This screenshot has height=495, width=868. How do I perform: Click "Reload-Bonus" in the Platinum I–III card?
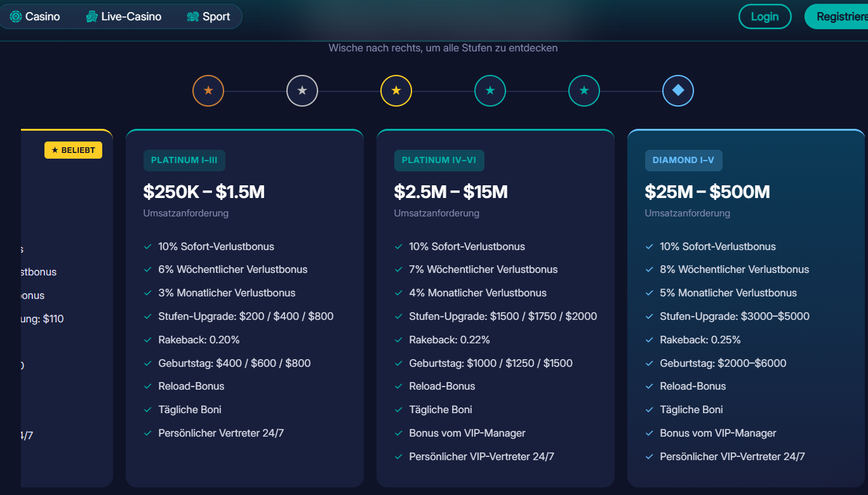coord(191,386)
